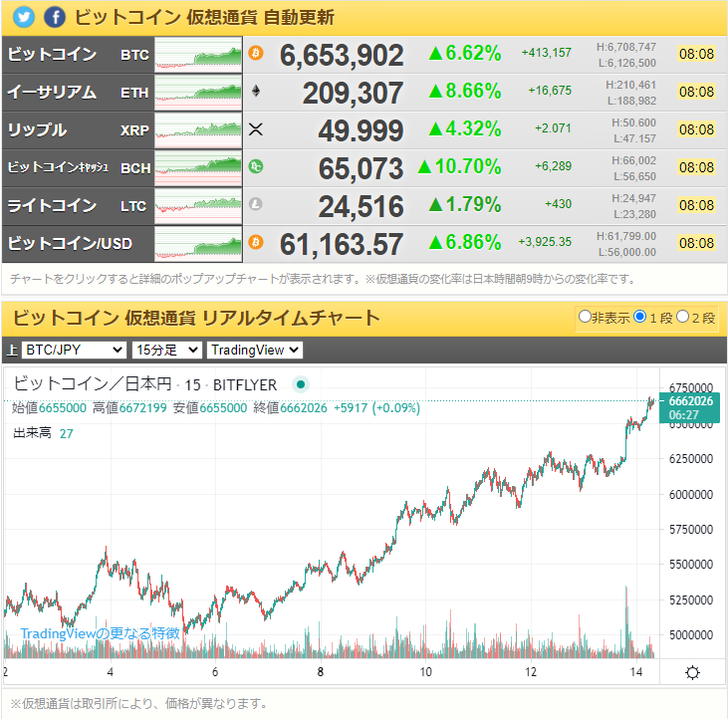Screen dimensions: 728x719
Task: Click the 6250000 price axis label
Action: click(691, 459)
